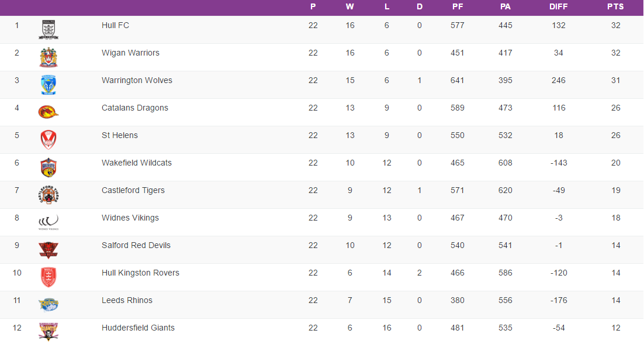
Task: Click the Wakefield Wildcats emblem
Action: [49, 167]
